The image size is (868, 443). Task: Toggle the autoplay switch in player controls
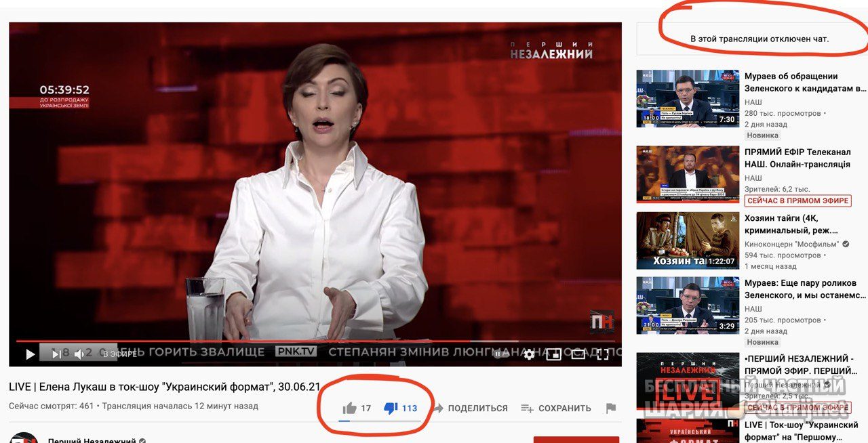[500, 354]
